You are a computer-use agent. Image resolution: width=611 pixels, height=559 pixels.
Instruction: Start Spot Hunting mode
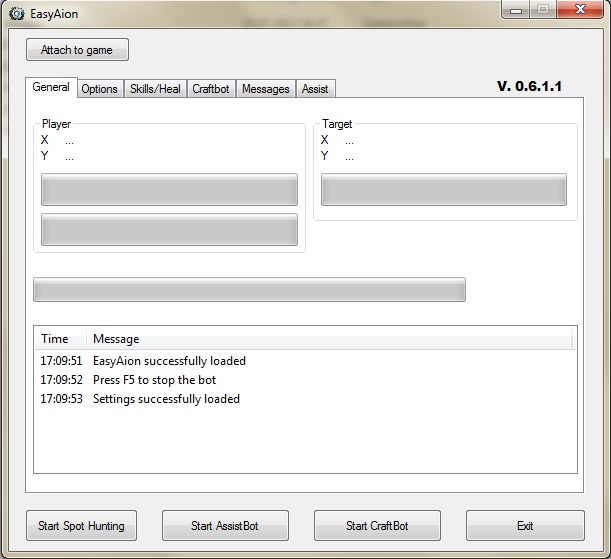point(81,526)
